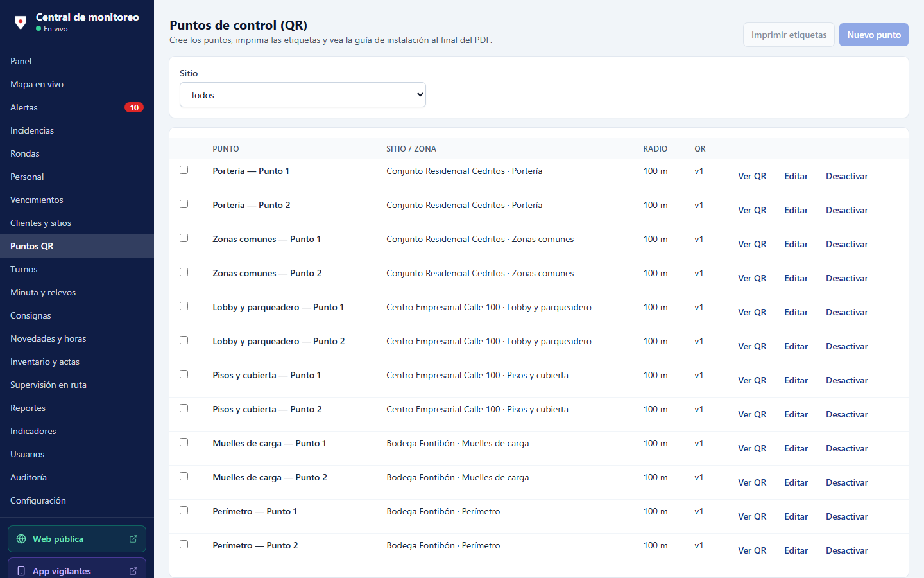Open the Web pública link

[x=77, y=539]
